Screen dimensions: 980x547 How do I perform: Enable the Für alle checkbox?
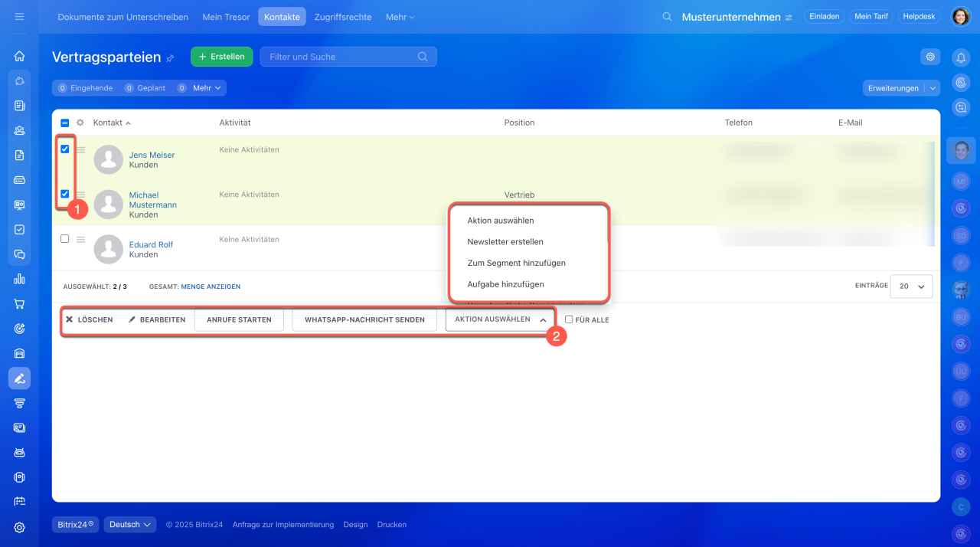tap(569, 319)
